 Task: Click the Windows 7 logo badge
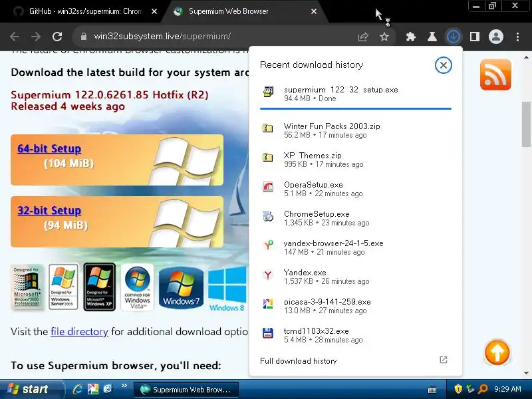(181, 287)
